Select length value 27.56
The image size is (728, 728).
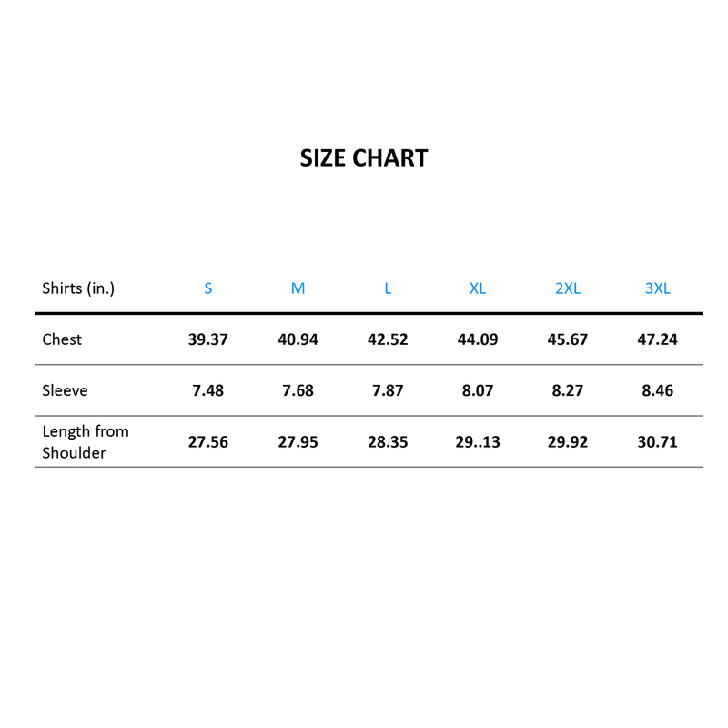pyautogui.click(x=208, y=442)
